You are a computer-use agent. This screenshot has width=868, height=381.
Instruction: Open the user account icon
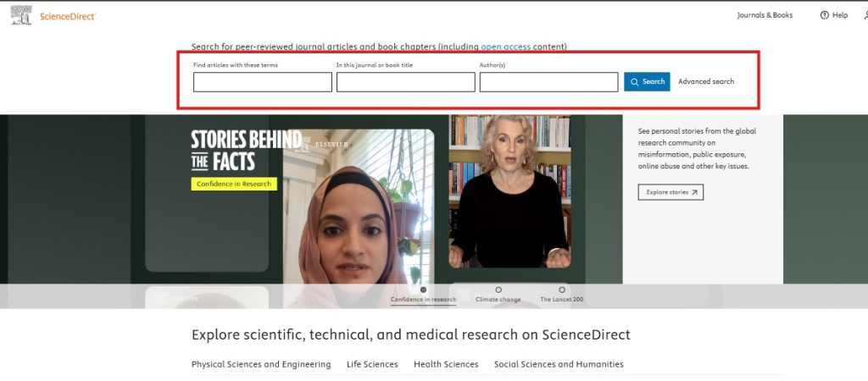pyautogui.click(x=865, y=15)
